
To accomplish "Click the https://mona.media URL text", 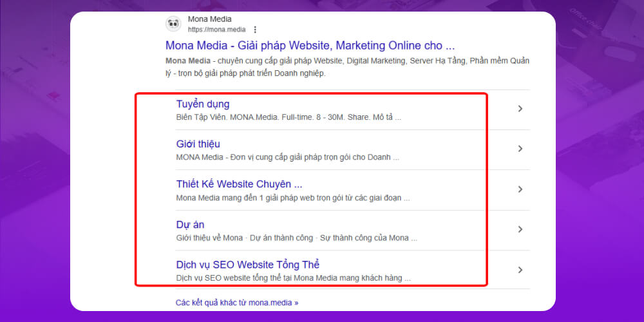I will coord(217,30).
